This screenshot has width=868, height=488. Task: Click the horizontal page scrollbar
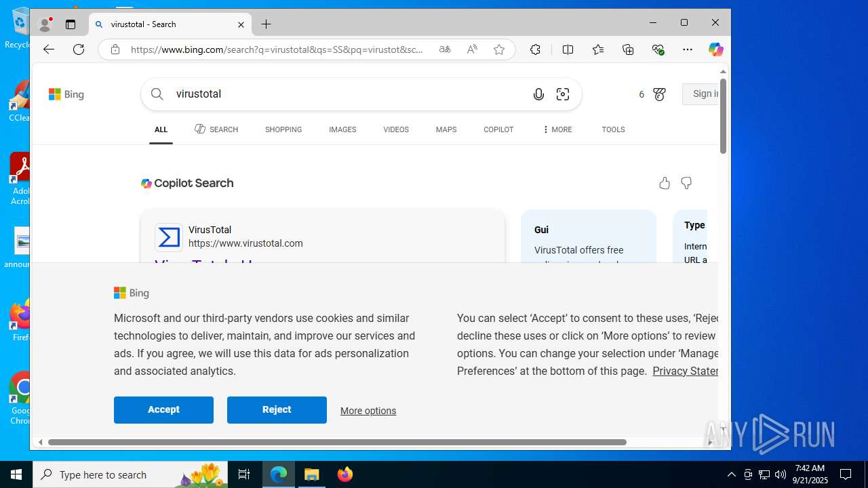(x=337, y=442)
